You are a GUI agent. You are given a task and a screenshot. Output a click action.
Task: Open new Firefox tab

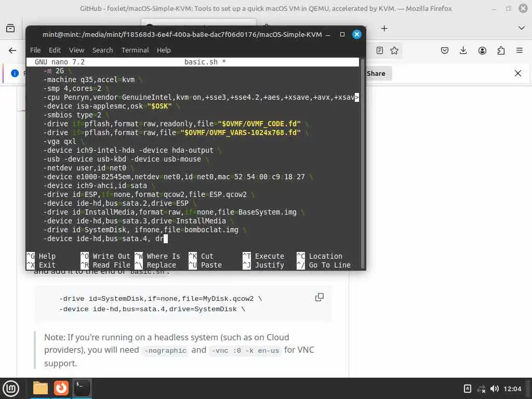[384, 29]
